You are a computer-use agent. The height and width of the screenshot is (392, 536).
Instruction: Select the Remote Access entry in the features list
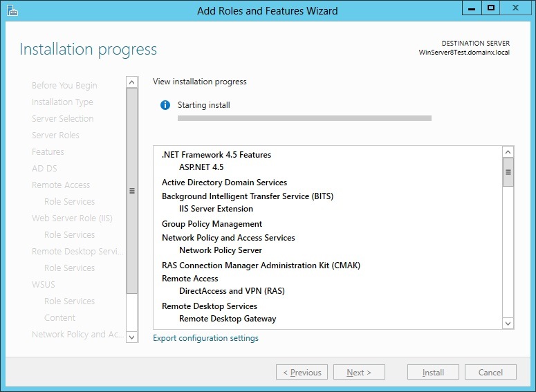tap(190, 279)
